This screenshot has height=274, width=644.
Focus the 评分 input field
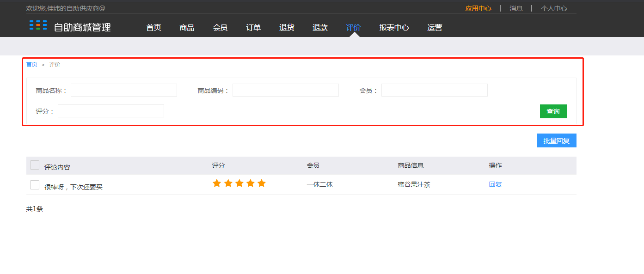111,111
